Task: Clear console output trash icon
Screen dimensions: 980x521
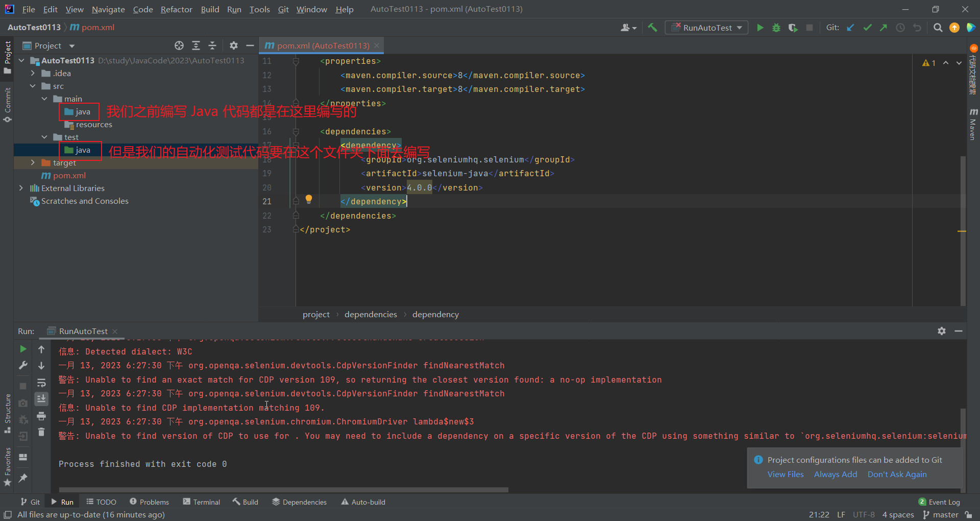Action: [x=41, y=432]
